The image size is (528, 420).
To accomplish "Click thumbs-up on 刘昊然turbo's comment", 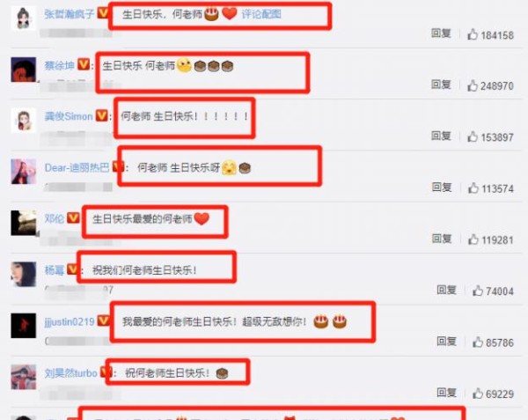I will (x=478, y=394).
